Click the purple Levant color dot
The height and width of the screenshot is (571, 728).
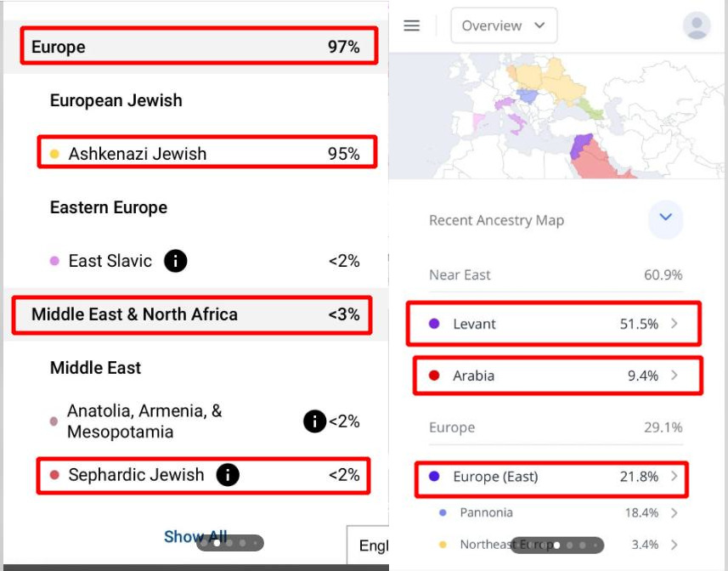(x=434, y=324)
